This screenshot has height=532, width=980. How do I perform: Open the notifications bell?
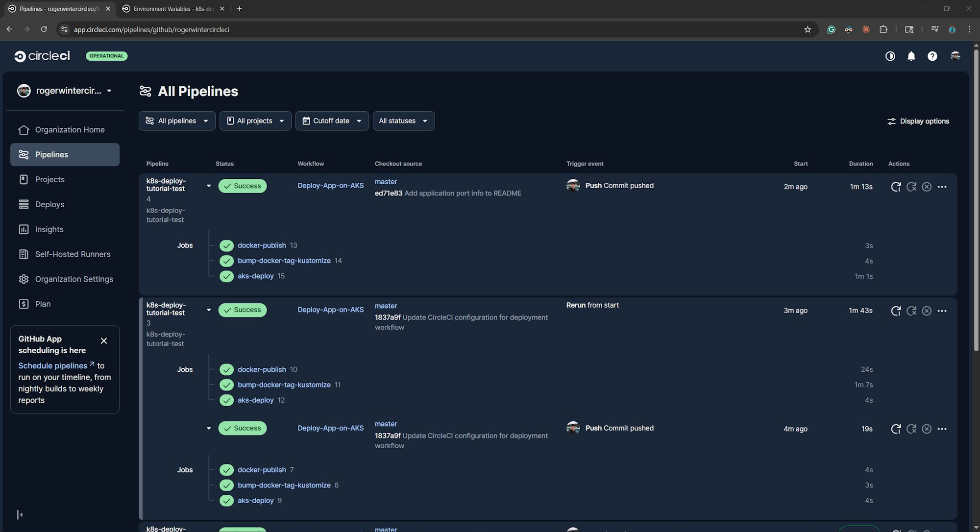click(x=911, y=56)
